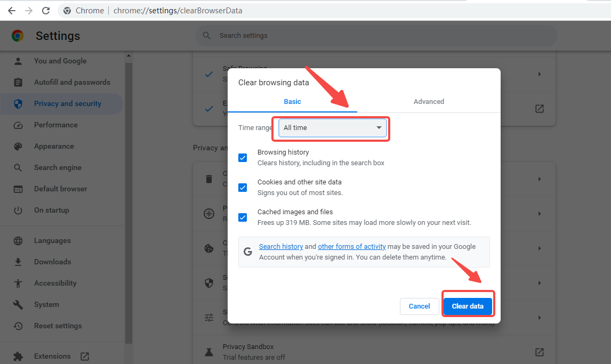Click the Appearance palette icon

pyautogui.click(x=18, y=147)
